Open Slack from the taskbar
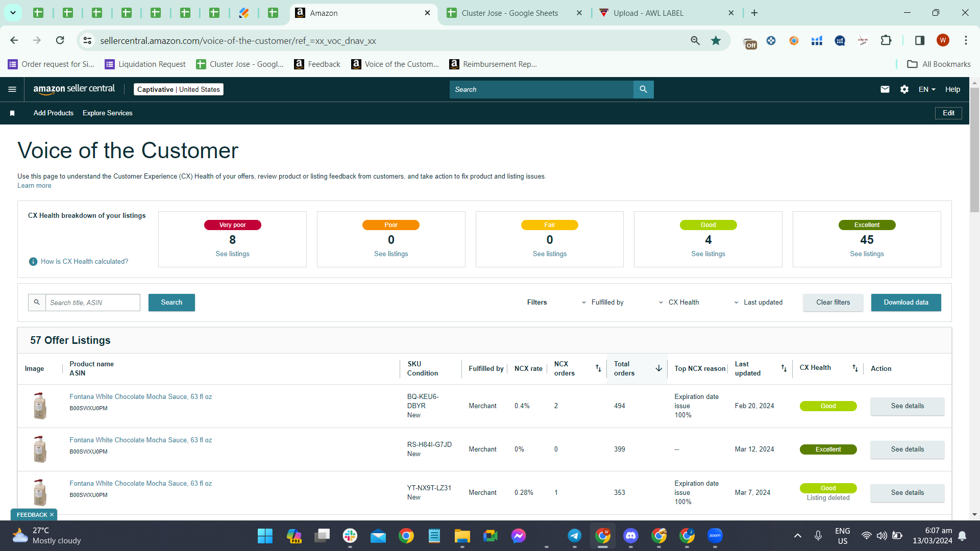980x551 pixels. coord(350,536)
